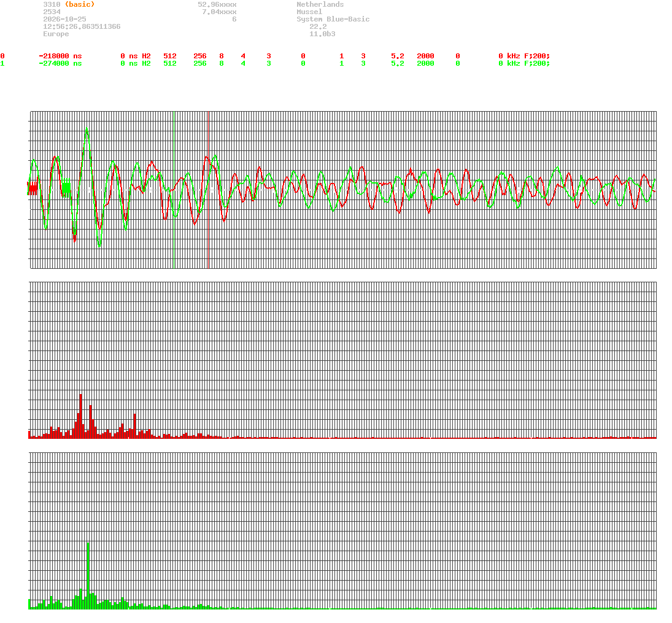Click the firmware value 11.0b3
Image resolution: width=672 pixels, height=623 pixels.
click(x=322, y=34)
